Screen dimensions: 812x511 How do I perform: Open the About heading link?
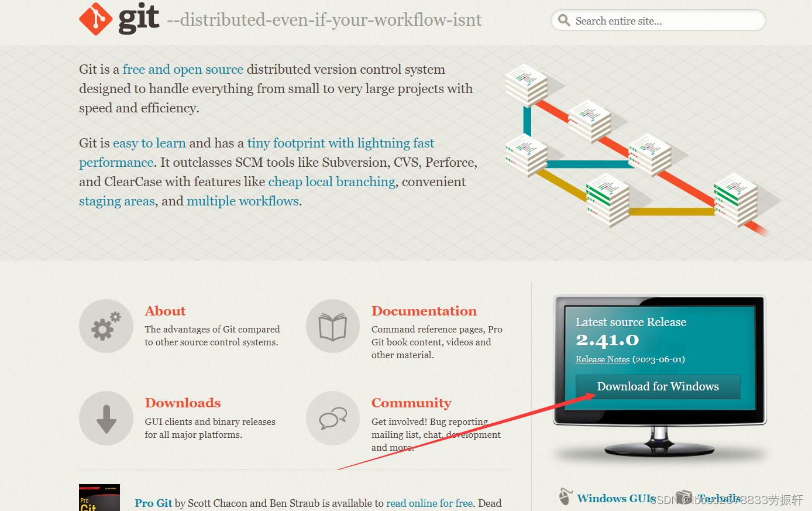click(165, 311)
